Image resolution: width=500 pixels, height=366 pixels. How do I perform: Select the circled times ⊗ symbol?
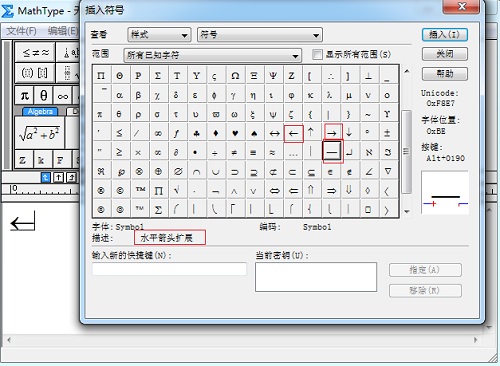[x=139, y=172]
